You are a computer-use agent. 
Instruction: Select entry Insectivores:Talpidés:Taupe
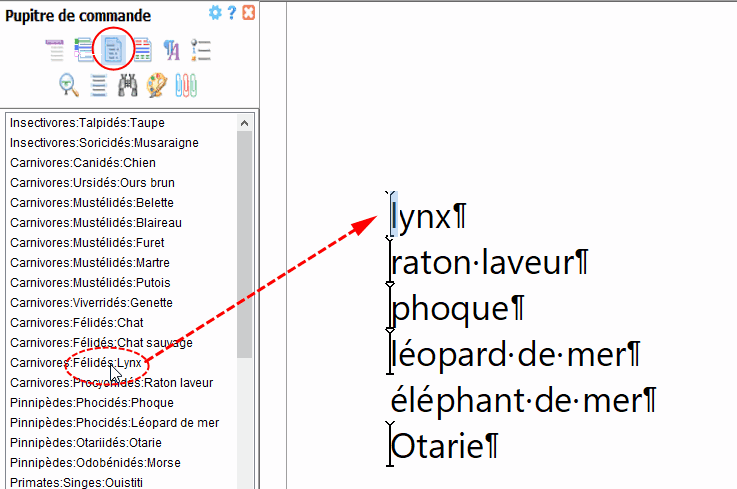(x=87, y=123)
